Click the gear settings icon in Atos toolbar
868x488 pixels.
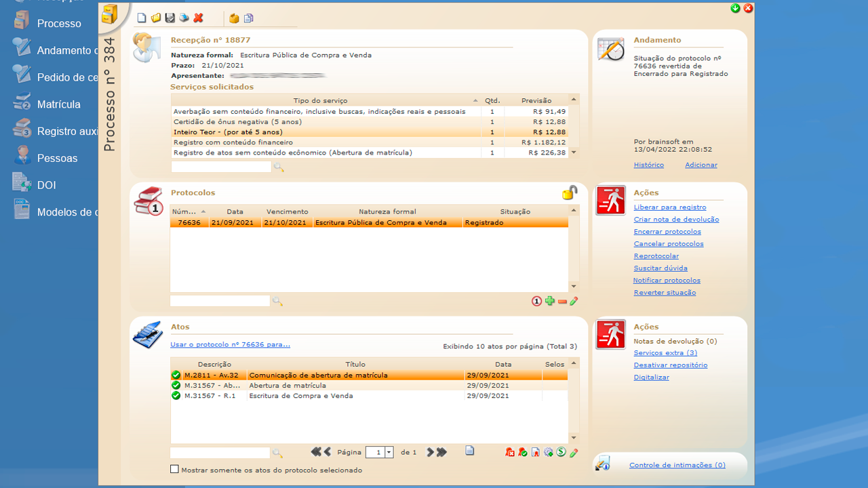click(549, 452)
